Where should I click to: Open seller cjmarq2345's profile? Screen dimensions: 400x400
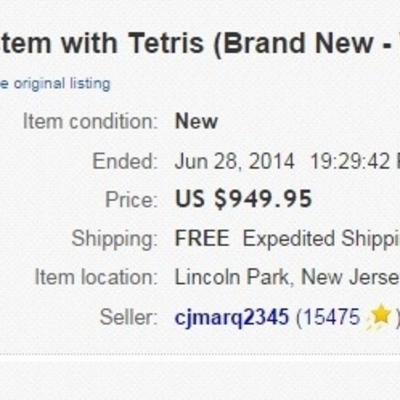(x=232, y=317)
